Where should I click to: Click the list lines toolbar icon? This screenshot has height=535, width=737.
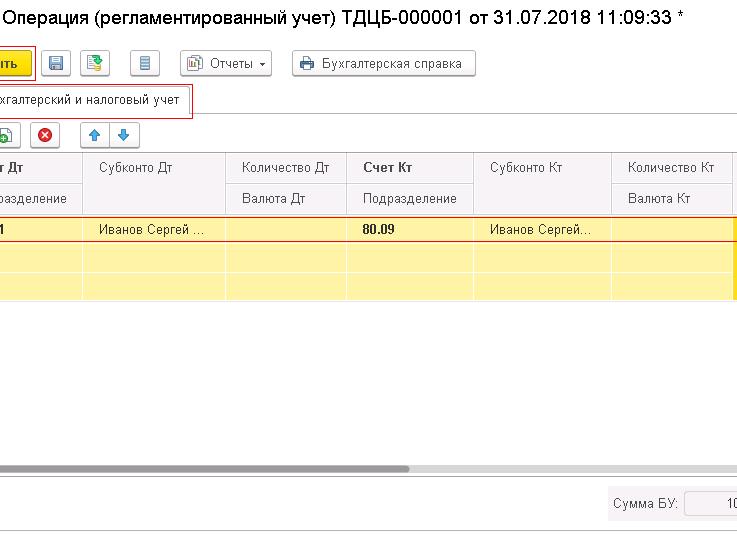click(x=145, y=63)
